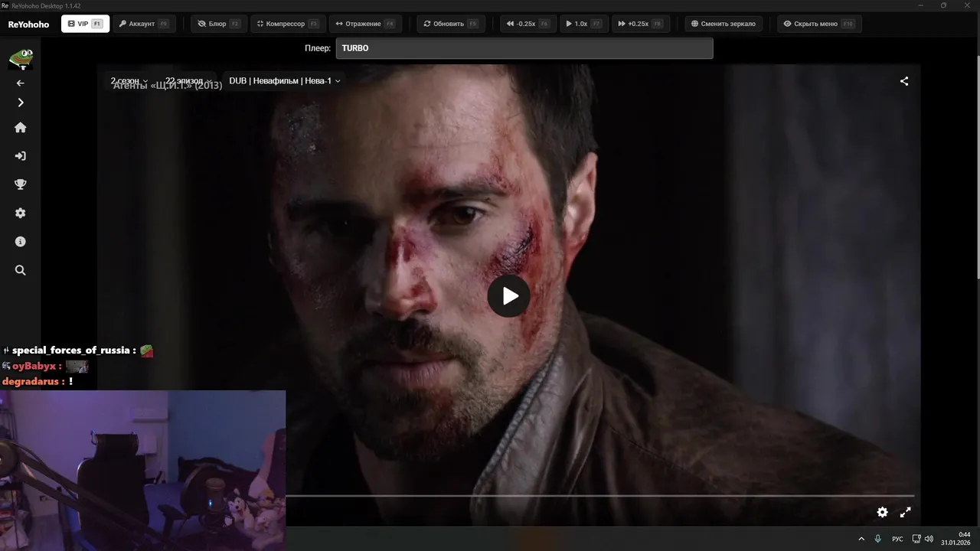The image size is (980, 551).
Task: Open the DUB Невафильм voice-over dropdown
Action: coord(285,80)
